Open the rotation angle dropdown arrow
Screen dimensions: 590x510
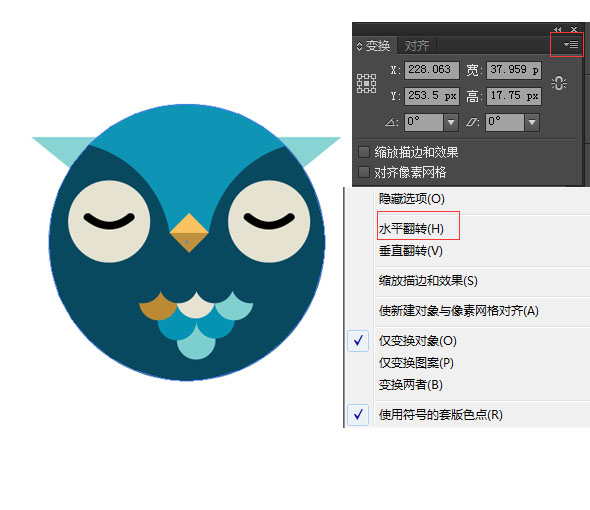click(x=451, y=122)
